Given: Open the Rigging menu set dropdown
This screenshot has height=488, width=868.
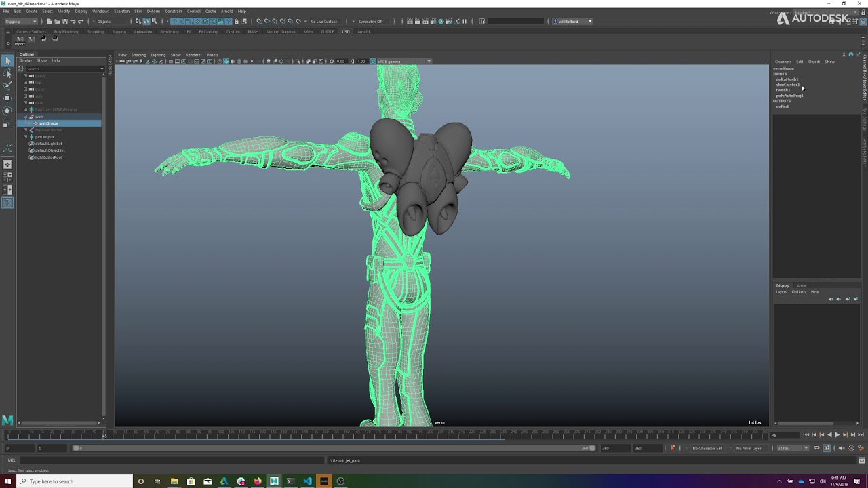Looking at the screenshot, I should tap(20, 21).
